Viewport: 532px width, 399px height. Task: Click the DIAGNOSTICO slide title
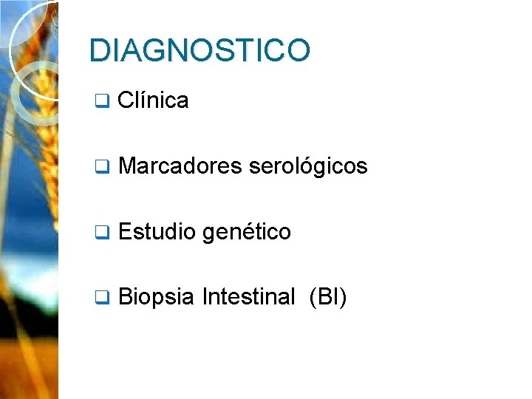(x=199, y=51)
